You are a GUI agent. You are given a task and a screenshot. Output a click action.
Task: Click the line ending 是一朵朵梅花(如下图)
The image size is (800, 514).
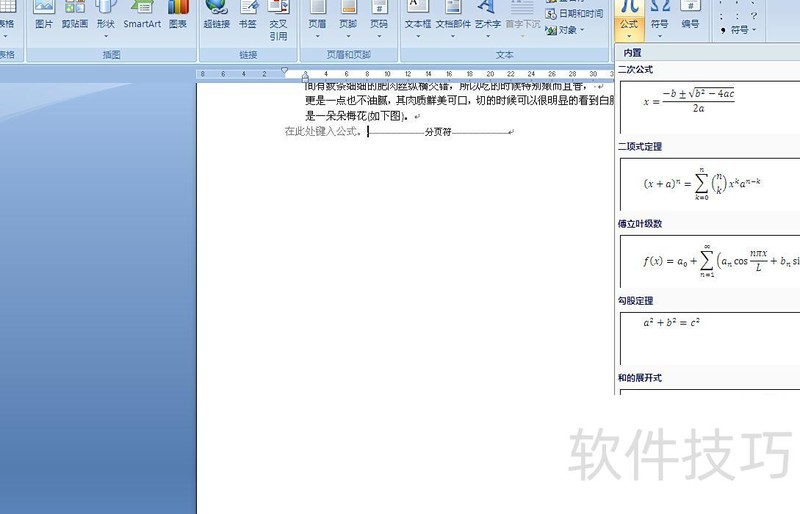(x=357, y=116)
